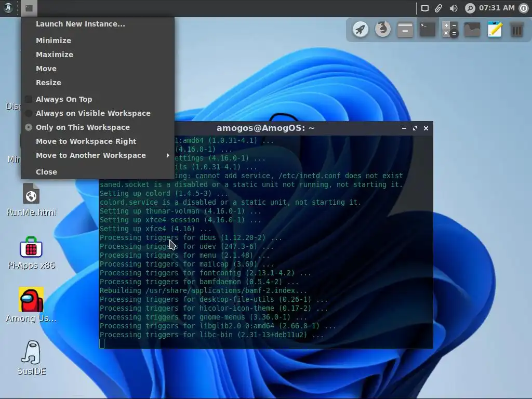Select Resize in the context menu
Viewport: 532px width, 399px height.
point(98,83)
